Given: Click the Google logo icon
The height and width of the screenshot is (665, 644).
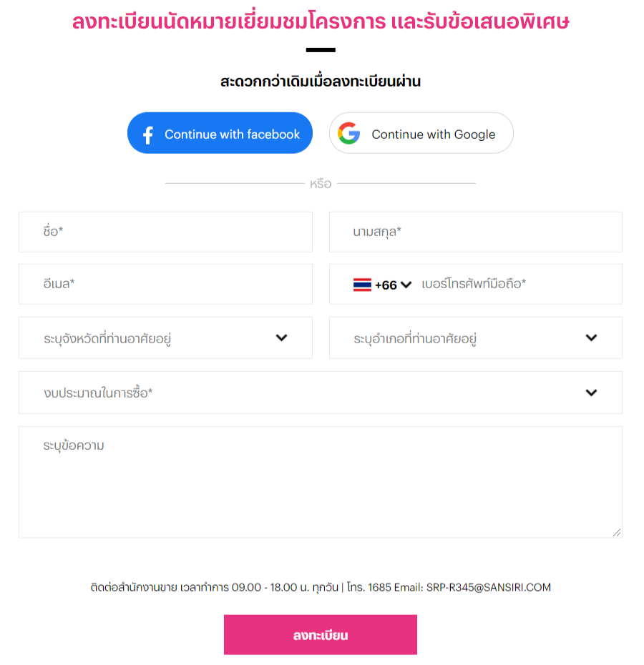Looking at the screenshot, I should tap(348, 134).
